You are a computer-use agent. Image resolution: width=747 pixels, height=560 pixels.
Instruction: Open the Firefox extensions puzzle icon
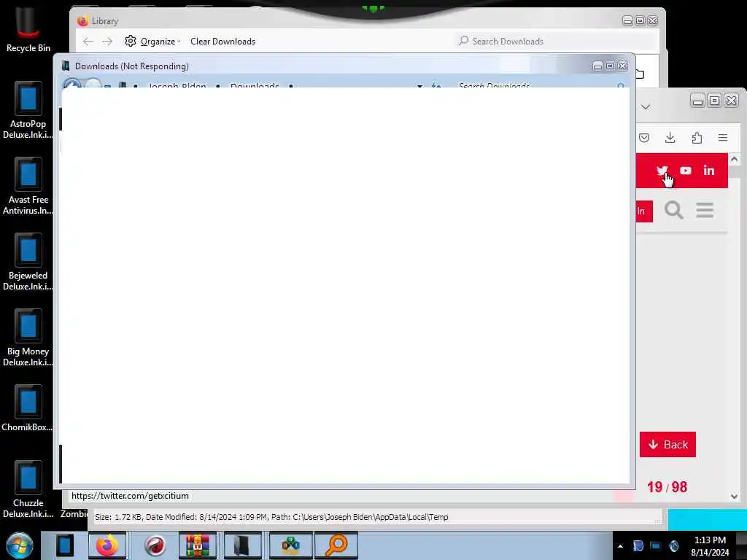[x=697, y=138]
